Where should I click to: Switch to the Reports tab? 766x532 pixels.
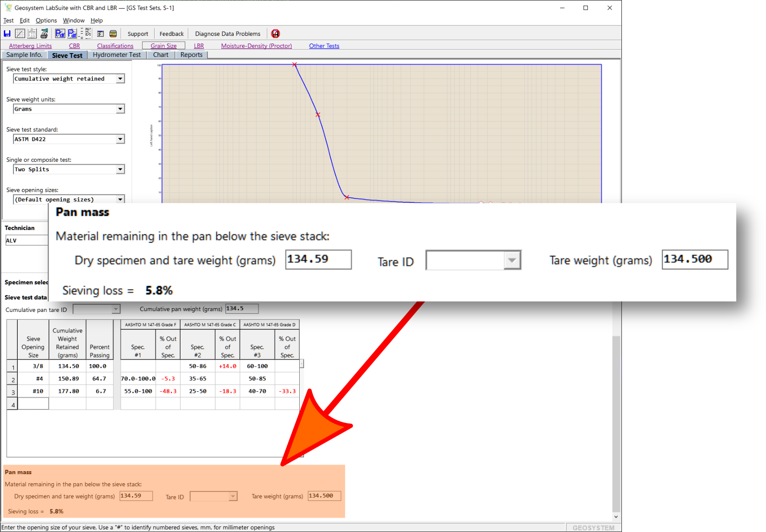click(x=191, y=55)
